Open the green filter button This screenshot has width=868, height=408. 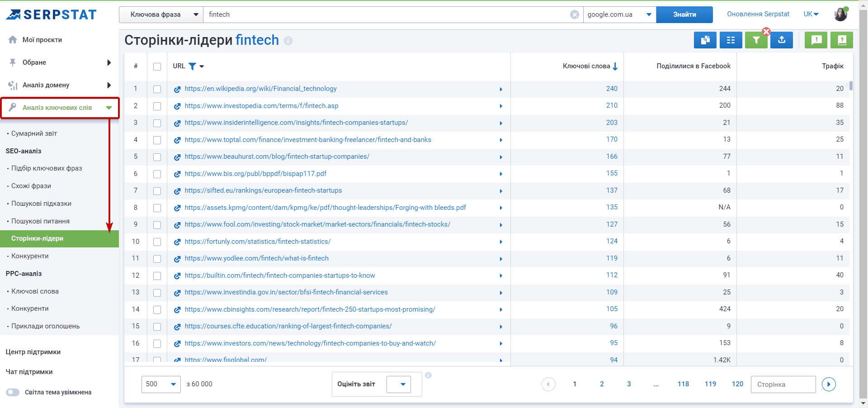click(756, 40)
